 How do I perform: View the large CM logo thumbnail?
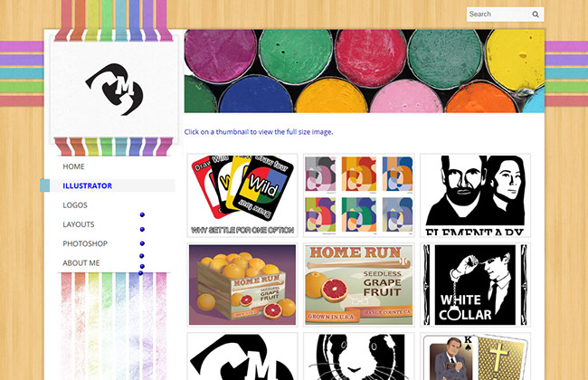coord(242,356)
